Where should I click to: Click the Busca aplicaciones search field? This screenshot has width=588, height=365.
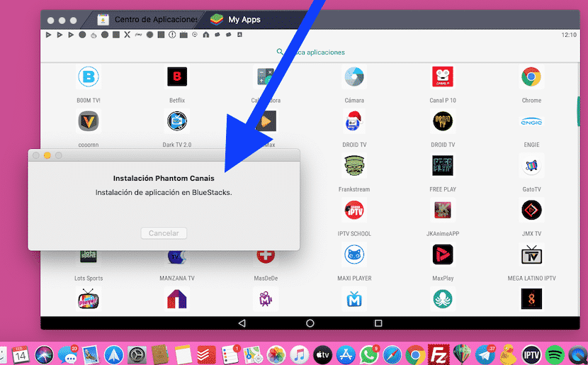point(310,52)
